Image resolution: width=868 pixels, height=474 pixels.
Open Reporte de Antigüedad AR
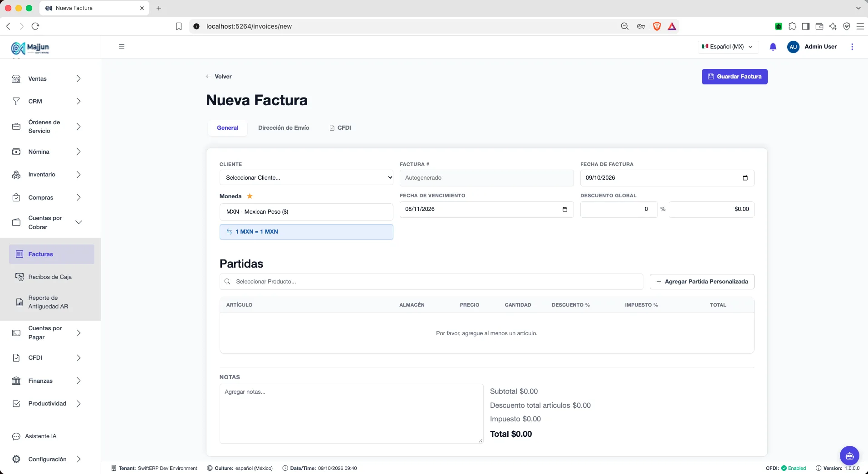click(x=52, y=302)
